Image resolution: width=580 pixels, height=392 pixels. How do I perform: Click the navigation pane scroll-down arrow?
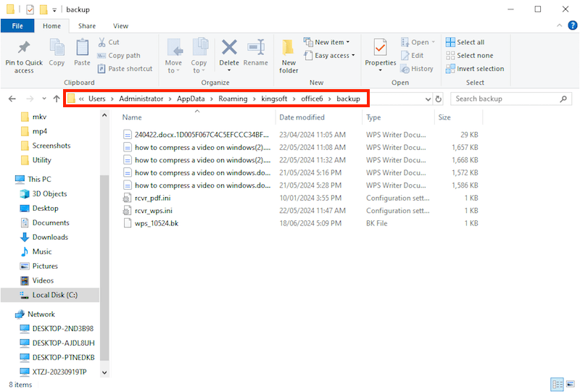click(x=104, y=372)
